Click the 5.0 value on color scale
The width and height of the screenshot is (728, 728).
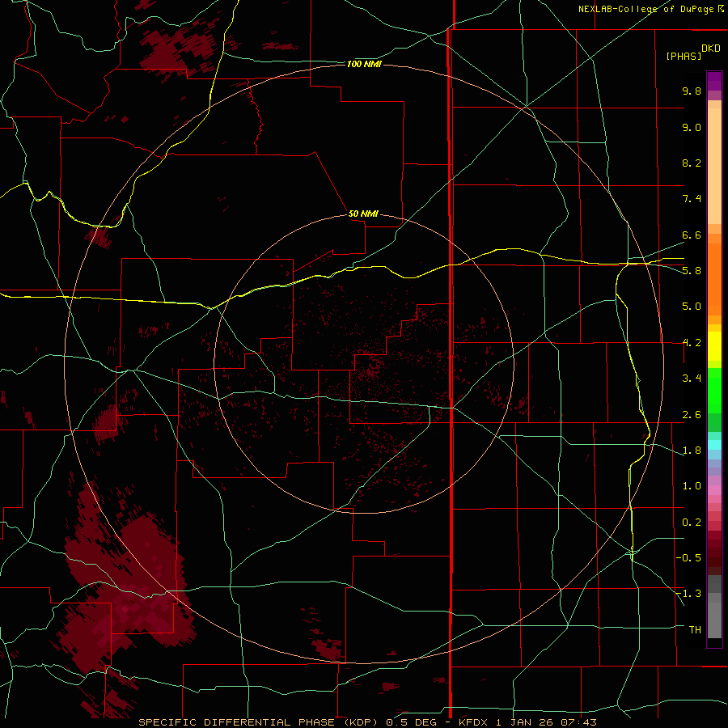692,307
